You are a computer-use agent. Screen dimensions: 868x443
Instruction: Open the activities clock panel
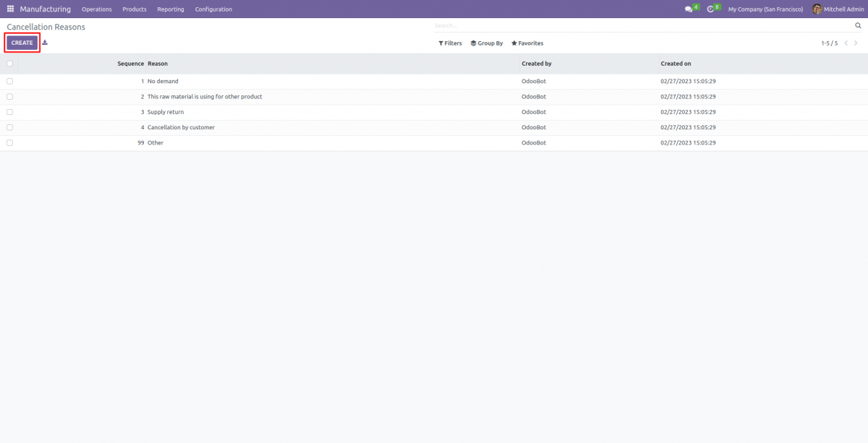(x=710, y=9)
